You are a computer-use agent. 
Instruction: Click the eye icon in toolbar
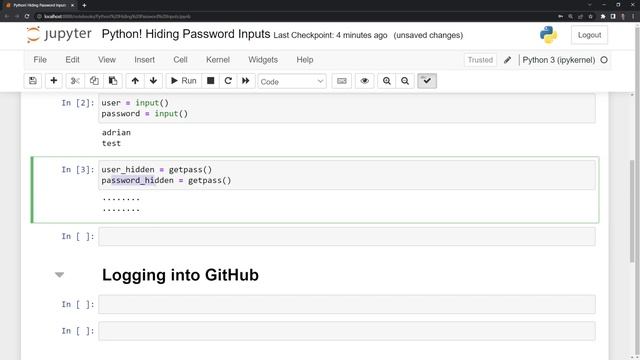[x=364, y=81]
